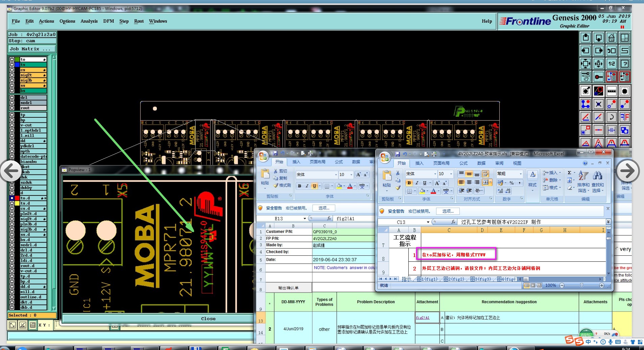
Task: Click Help in Genesis menu bar
Action: 487,21
